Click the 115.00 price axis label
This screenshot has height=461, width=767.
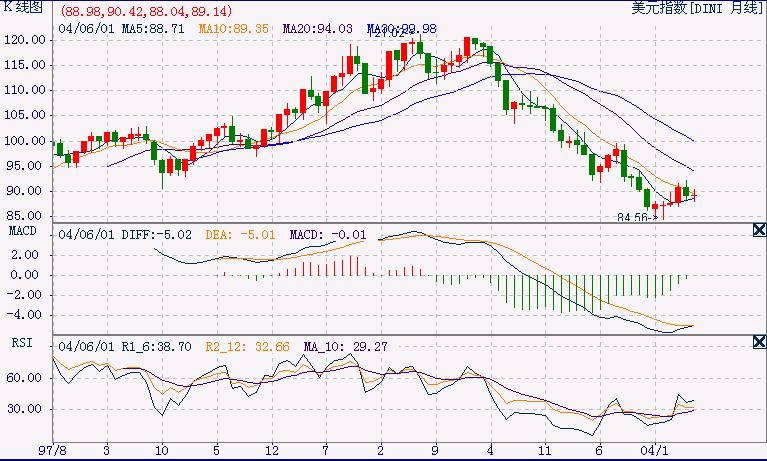coord(25,65)
